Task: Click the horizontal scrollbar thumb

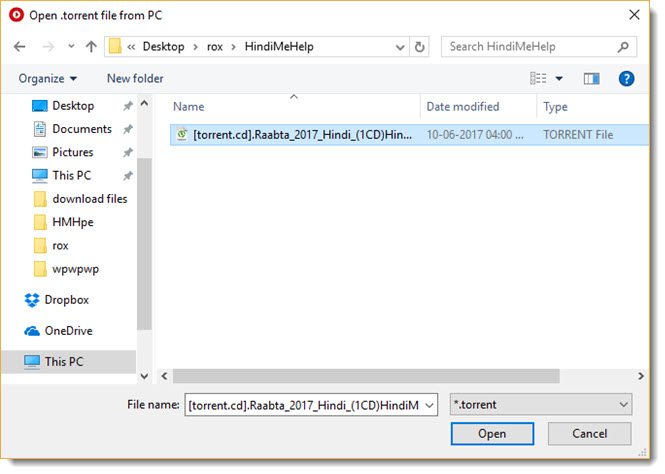Action: pyautogui.click(x=366, y=376)
